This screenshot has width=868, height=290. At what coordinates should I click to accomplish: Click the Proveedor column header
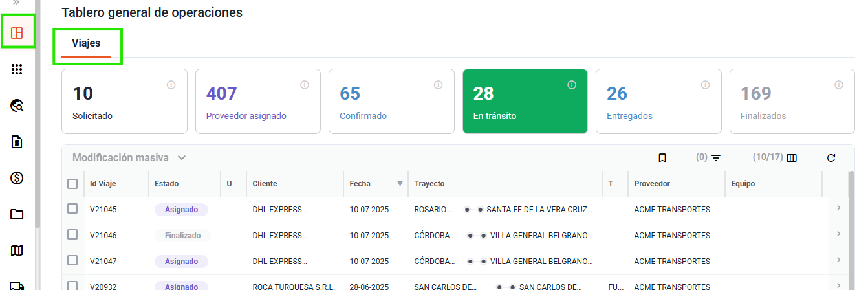652,184
